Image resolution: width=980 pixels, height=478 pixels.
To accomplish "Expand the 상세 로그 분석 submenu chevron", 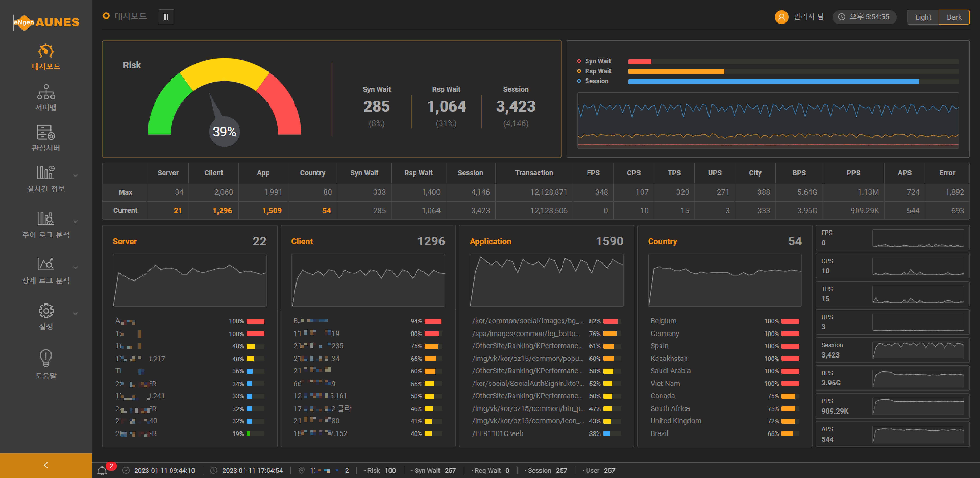I will tap(75, 267).
